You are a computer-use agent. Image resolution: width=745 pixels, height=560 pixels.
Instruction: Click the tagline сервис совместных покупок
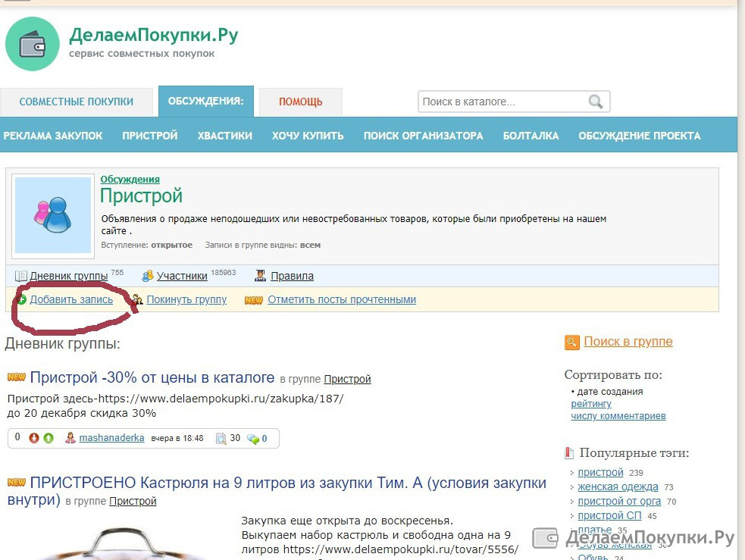click(142, 54)
